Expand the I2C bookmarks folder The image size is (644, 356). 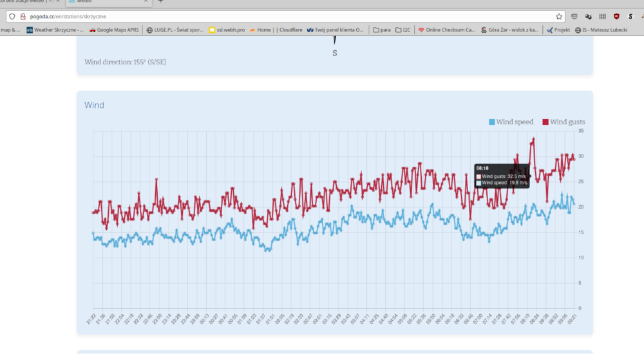(403, 30)
